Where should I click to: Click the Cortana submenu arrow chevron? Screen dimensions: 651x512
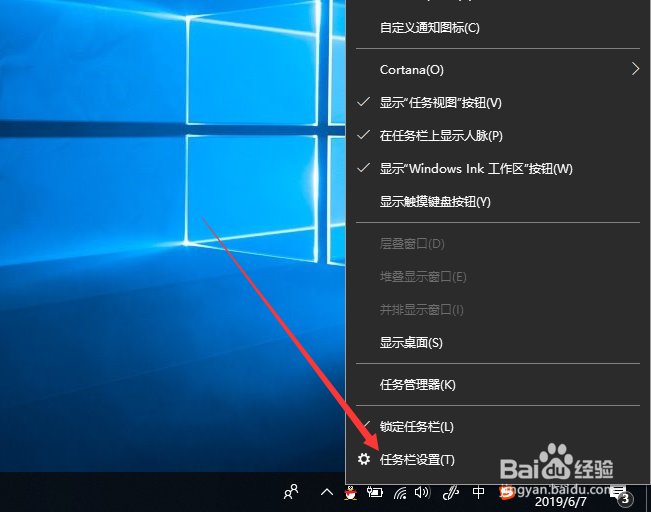[x=635, y=69]
